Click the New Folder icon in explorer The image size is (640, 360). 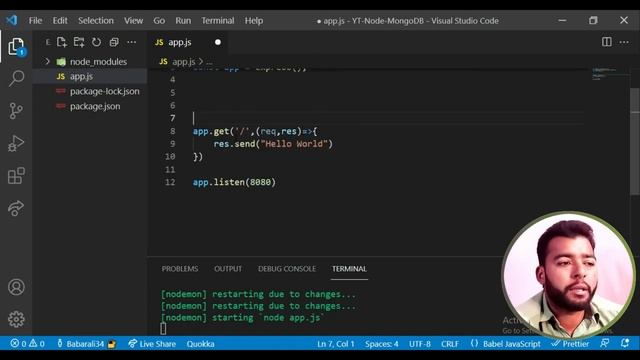(79, 42)
